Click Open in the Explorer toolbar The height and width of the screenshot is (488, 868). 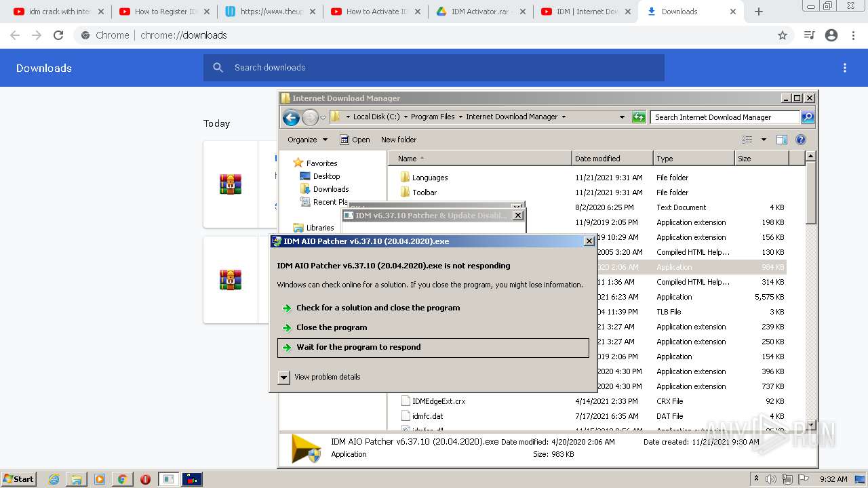click(x=355, y=140)
